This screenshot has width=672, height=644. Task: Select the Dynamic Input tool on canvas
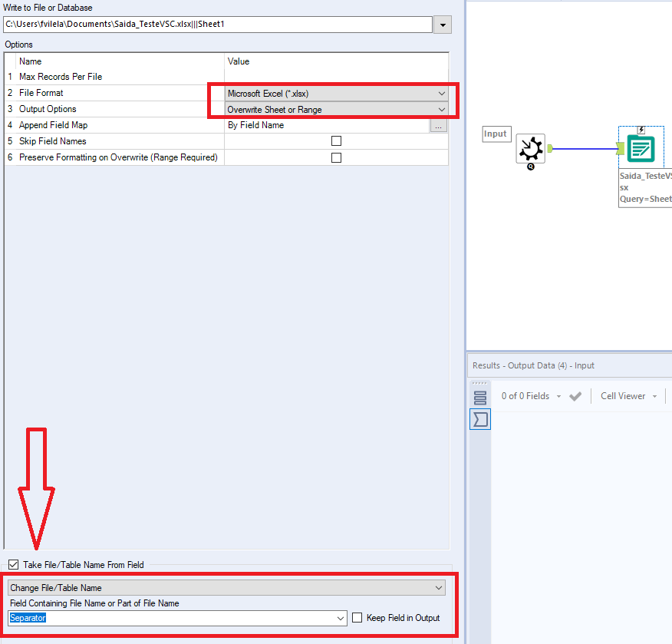coord(530,149)
